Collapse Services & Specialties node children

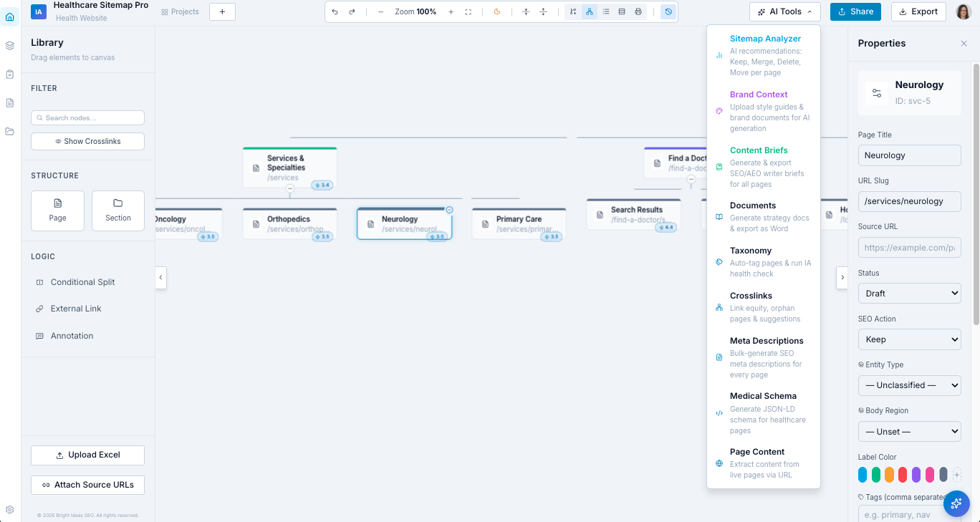[290, 189]
